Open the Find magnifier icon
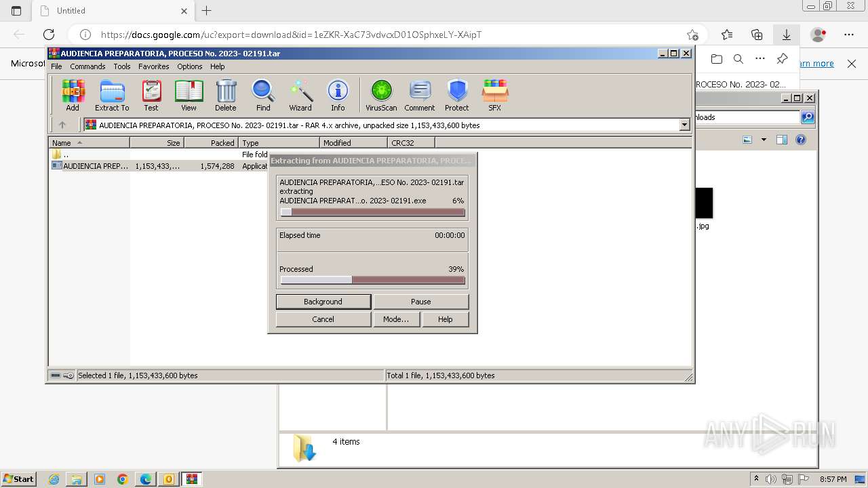 tap(263, 95)
